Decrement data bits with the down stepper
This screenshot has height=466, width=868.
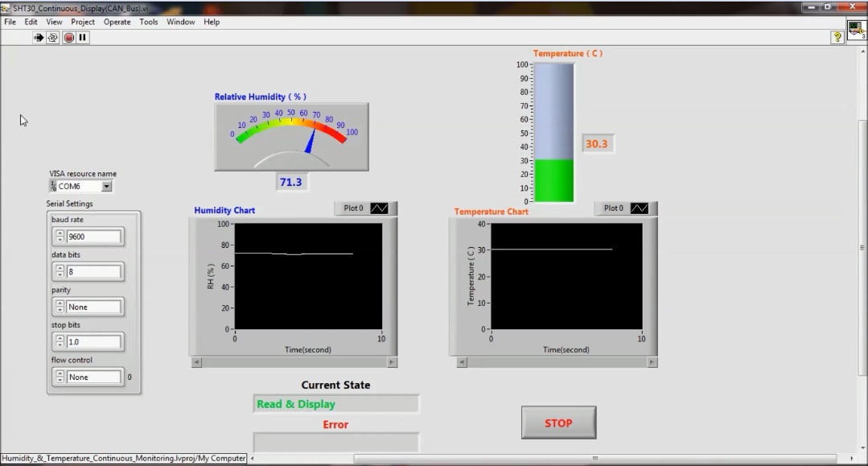click(59, 274)
